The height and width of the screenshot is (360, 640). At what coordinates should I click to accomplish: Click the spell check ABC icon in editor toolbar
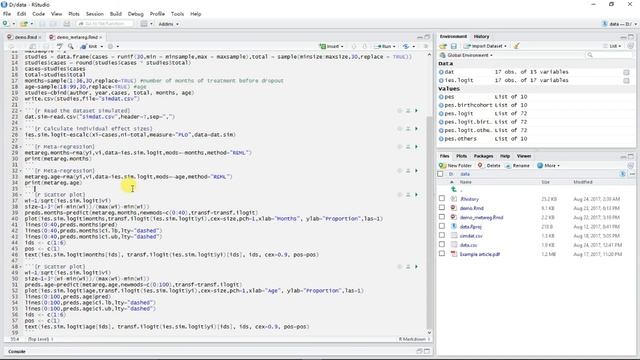[60, 47]
